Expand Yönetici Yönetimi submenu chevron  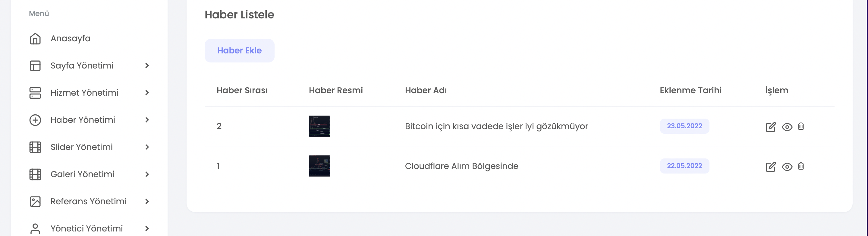pos(147,228)
